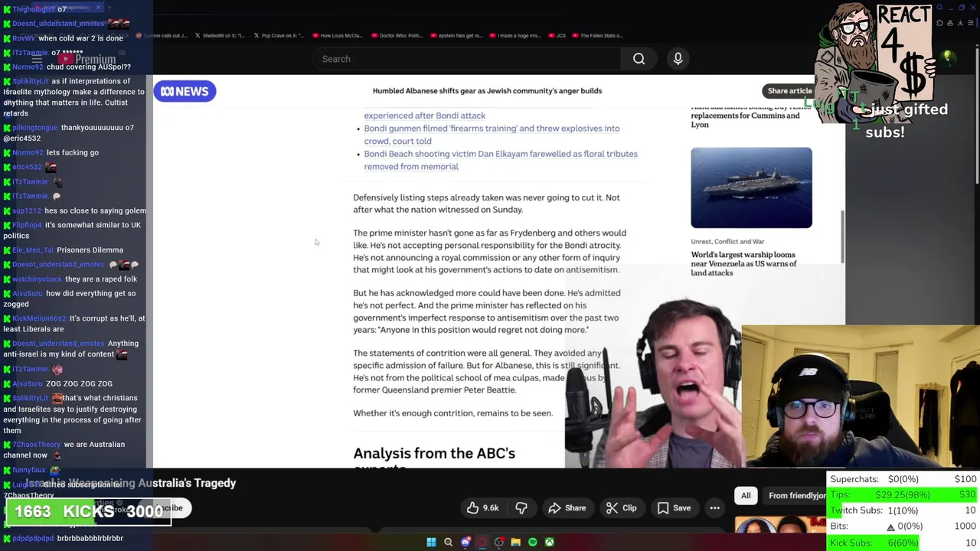Screen dimensions: 980x551
Task: Click the Share article button
Action: point(789,91)
